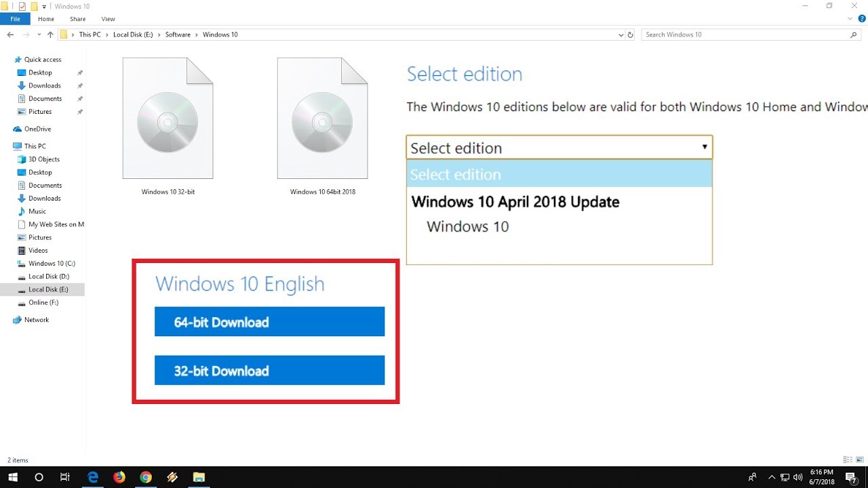
Task: Click properties icon in title bar
Action: point(22,6)
